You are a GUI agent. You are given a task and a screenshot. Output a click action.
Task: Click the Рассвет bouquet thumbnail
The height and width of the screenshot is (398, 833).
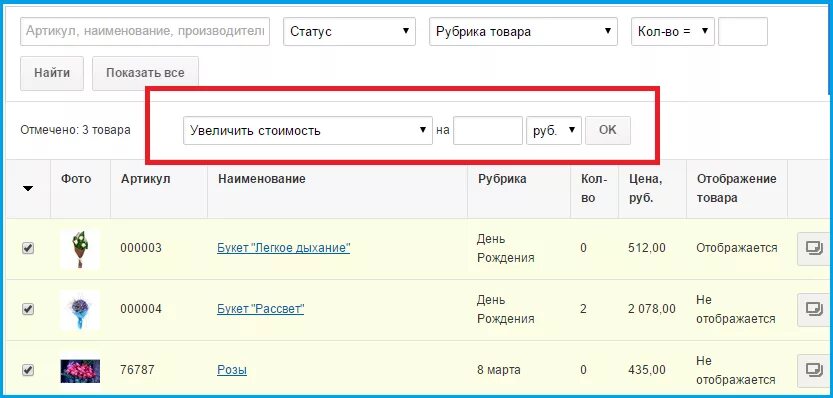[80, 309]
